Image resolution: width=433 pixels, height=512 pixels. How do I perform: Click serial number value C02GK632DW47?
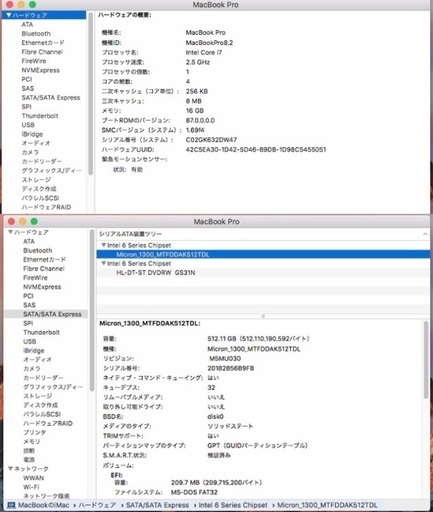click(x=211, y=140)
